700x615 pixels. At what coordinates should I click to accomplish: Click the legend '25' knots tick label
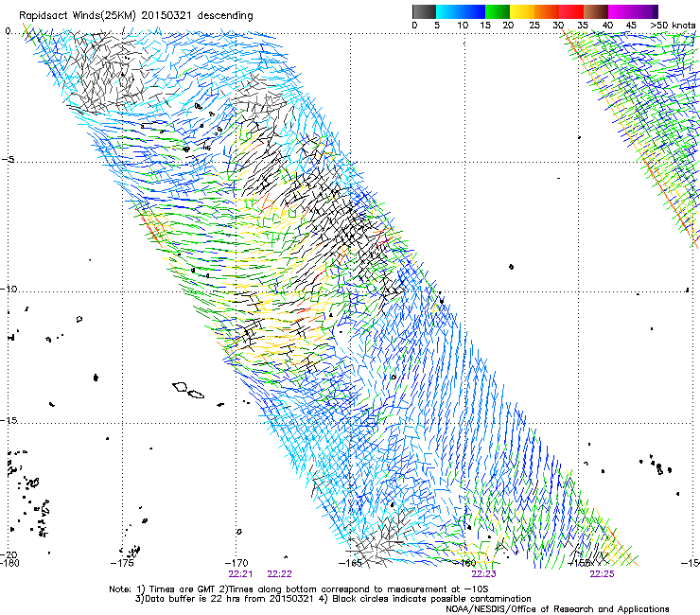click(534, 26)
